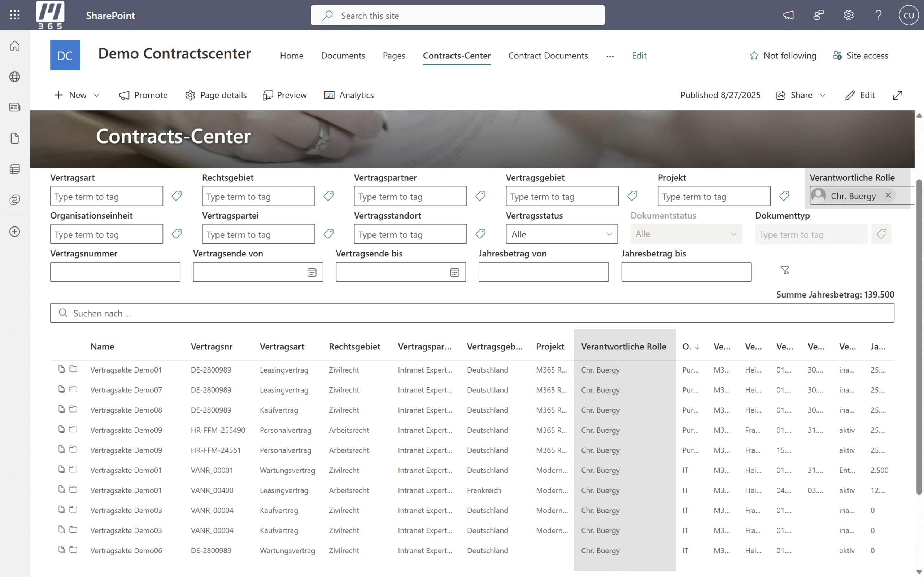
Task: Open tag picker for Vertragspartner
Action: click(480, 196)
